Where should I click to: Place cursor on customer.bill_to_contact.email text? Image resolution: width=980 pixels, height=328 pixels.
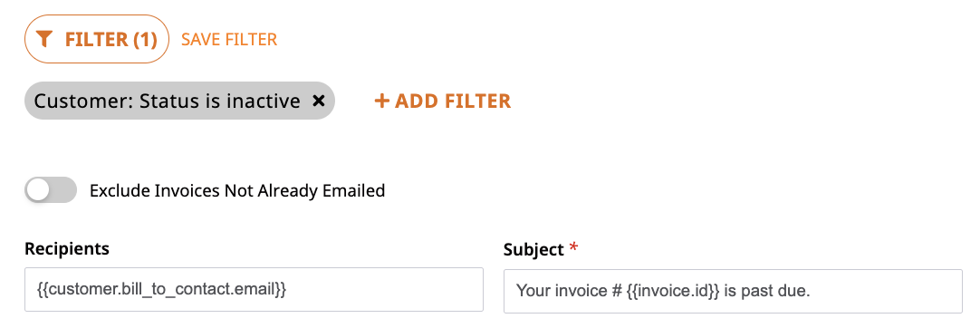point(160,289)
